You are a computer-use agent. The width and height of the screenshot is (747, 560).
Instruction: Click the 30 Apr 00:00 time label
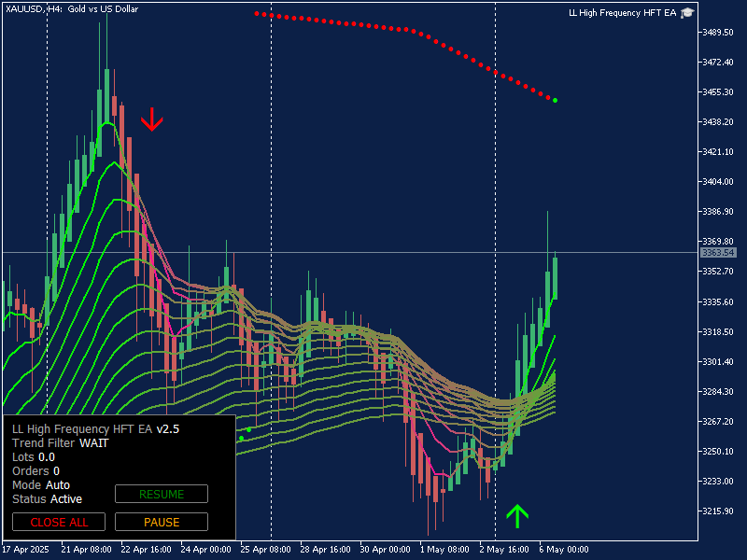point(385,549)
